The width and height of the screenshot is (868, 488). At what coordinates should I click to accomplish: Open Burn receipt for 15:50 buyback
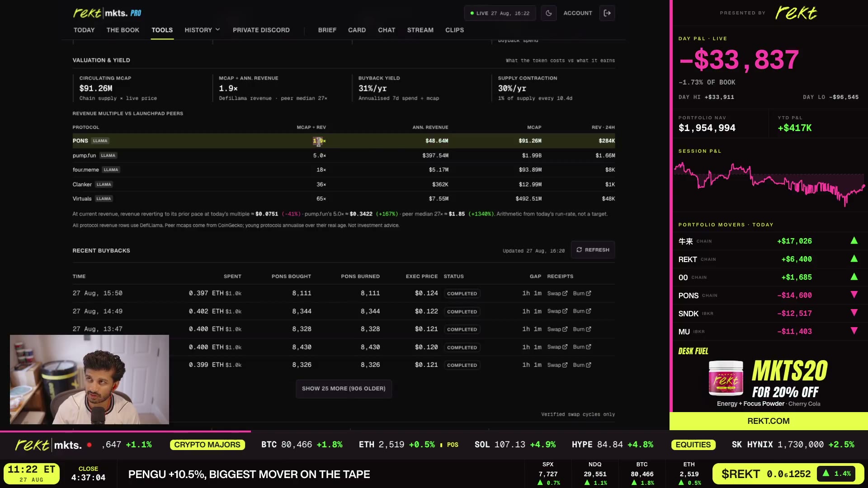[x=582, y=293]
